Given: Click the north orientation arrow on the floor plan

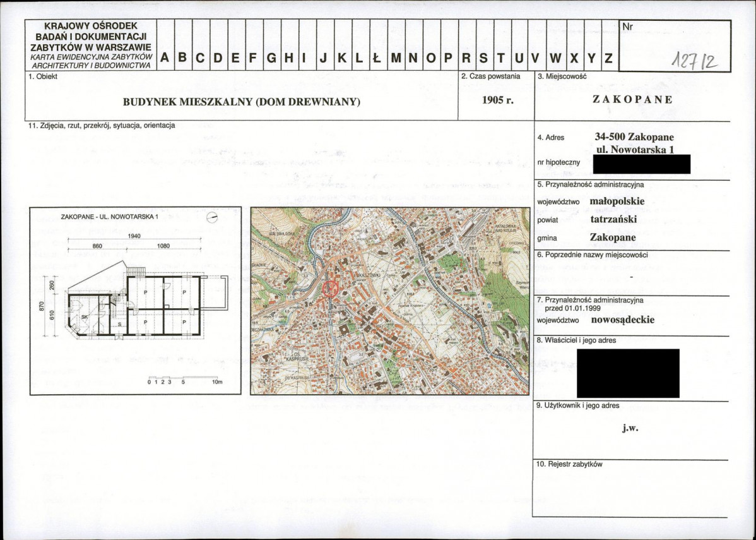Looking at the screenshot, I should [212, 217].
